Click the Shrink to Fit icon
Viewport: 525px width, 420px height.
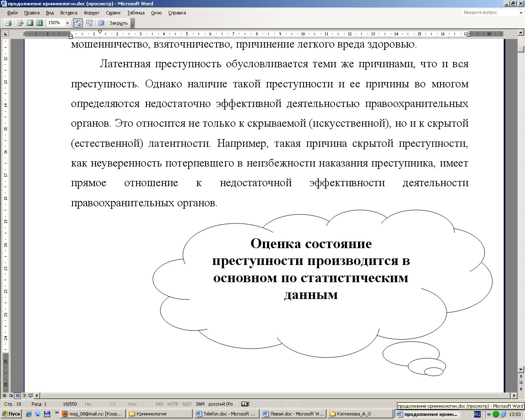[x=89, y=23]
